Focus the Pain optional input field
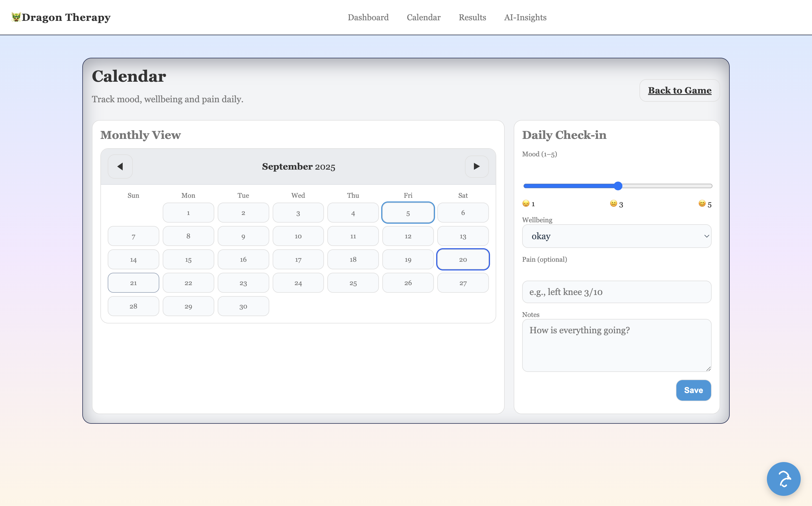 [x=616, y=292]
